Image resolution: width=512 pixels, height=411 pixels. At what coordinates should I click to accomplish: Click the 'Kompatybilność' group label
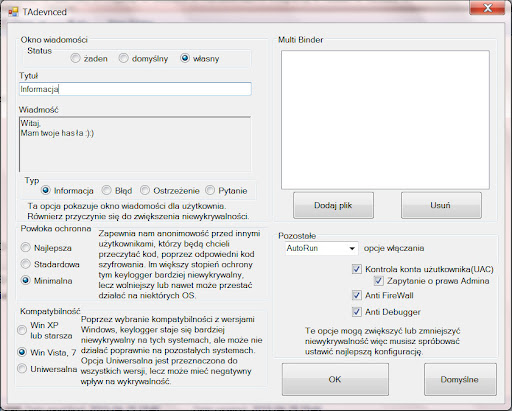[x=50, y=311]
